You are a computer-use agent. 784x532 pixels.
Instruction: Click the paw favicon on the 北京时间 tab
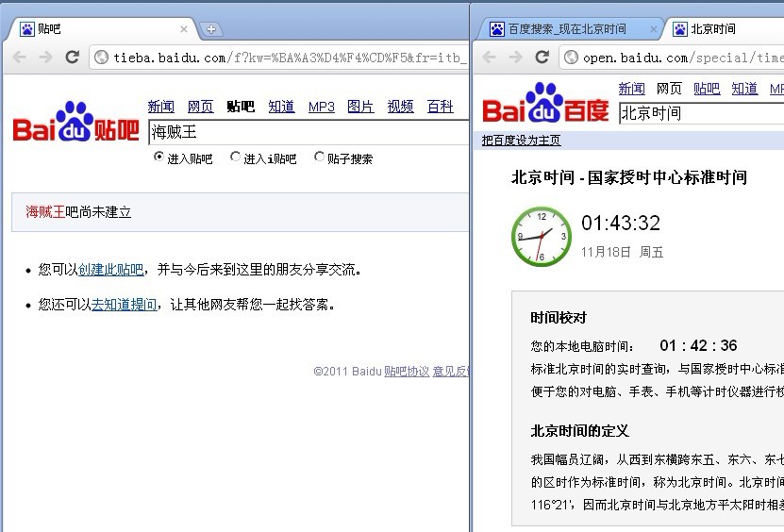pos(680,29)
